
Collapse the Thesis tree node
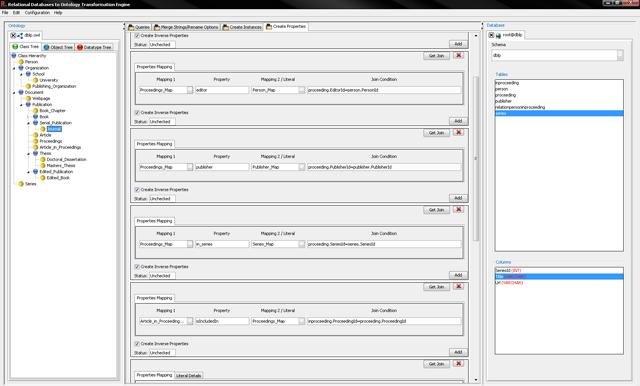click(x=29, y=154)
